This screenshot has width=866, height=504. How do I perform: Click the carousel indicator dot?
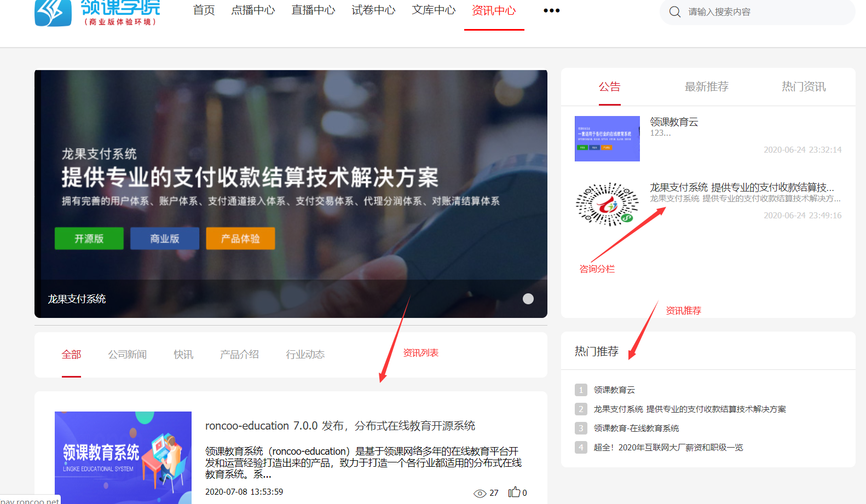point(528,299)
